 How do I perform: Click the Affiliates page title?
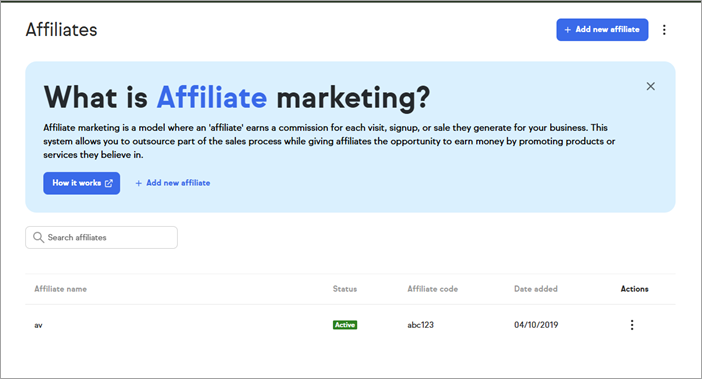click(61, 30)
